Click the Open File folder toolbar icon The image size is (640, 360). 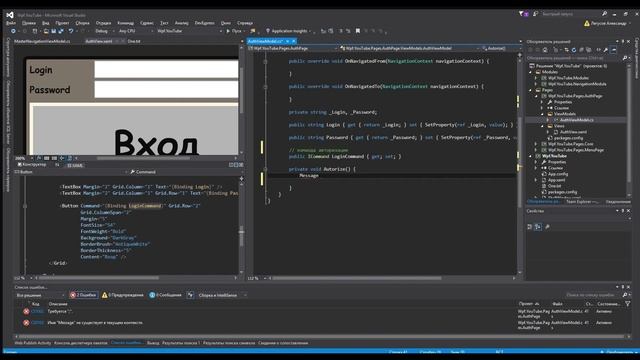click(x=46, y=31)
